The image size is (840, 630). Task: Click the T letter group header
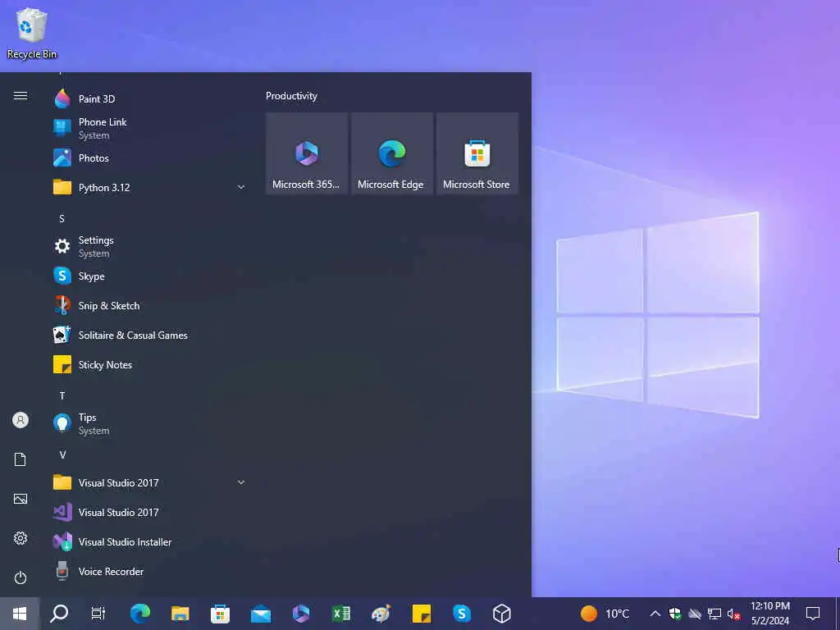tap(62, 395)
